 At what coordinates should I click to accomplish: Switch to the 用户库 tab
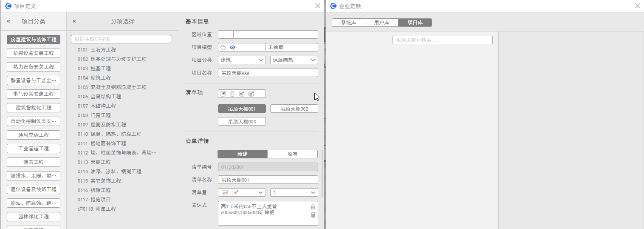click(381, 23)
